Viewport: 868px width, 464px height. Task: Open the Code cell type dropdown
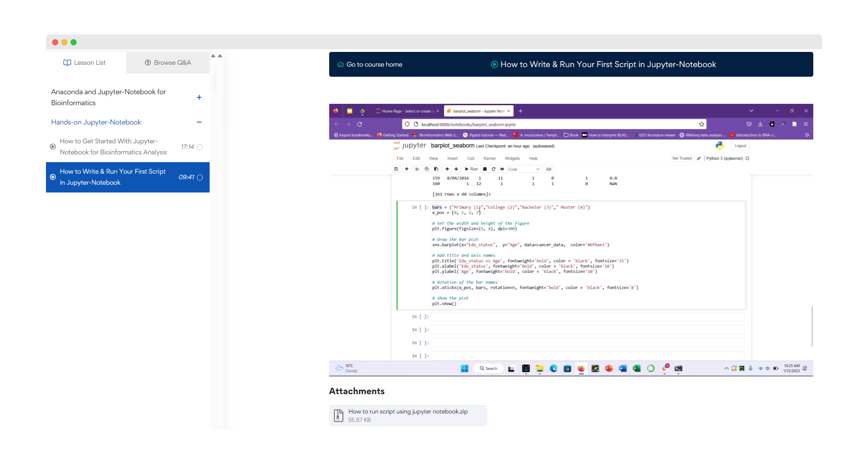point(524,169)
